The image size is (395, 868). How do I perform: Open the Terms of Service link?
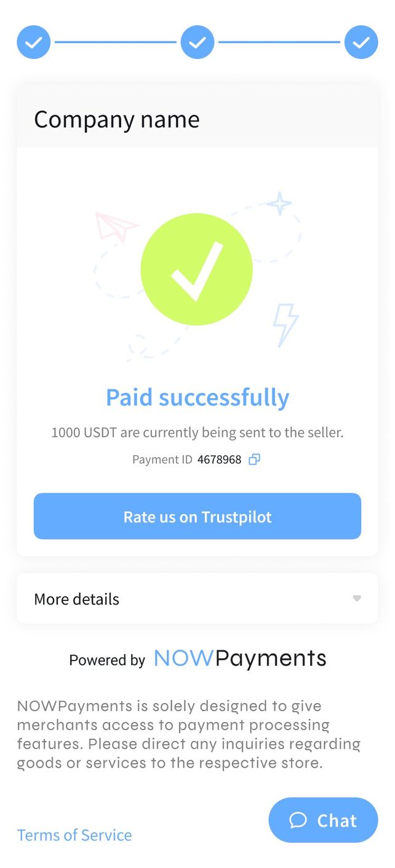click(74, 835)
